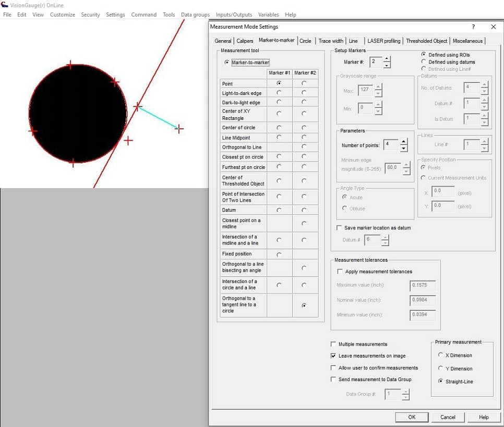This screenshot has height=427, width=504.
Task: Click the Maximum value (inch) field
Action: [423, 285]
